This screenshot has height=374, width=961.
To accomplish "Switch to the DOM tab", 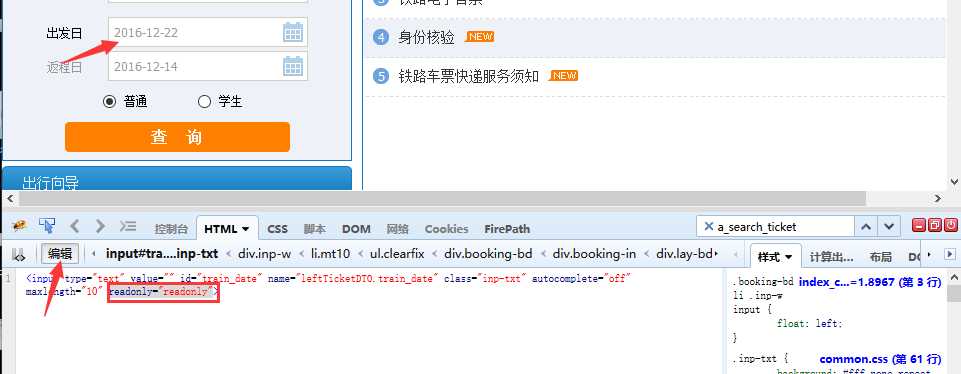I will (x=356, y=229).
